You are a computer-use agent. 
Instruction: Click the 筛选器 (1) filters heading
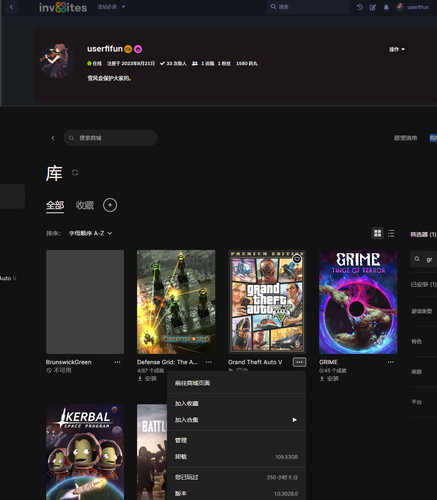(x=423, y=235)
